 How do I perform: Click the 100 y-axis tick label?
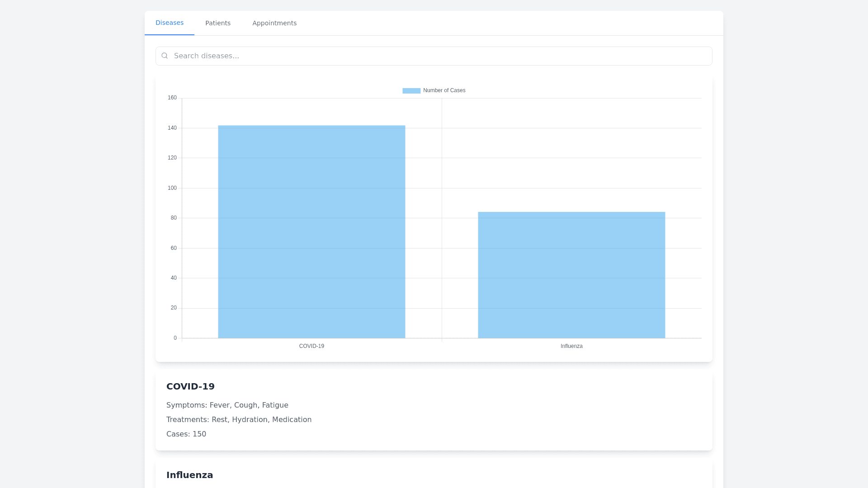coord(172,188)
